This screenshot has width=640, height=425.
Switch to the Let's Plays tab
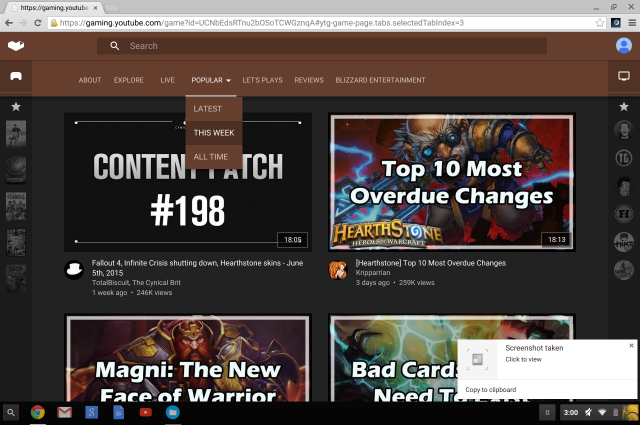coord(262,80)
